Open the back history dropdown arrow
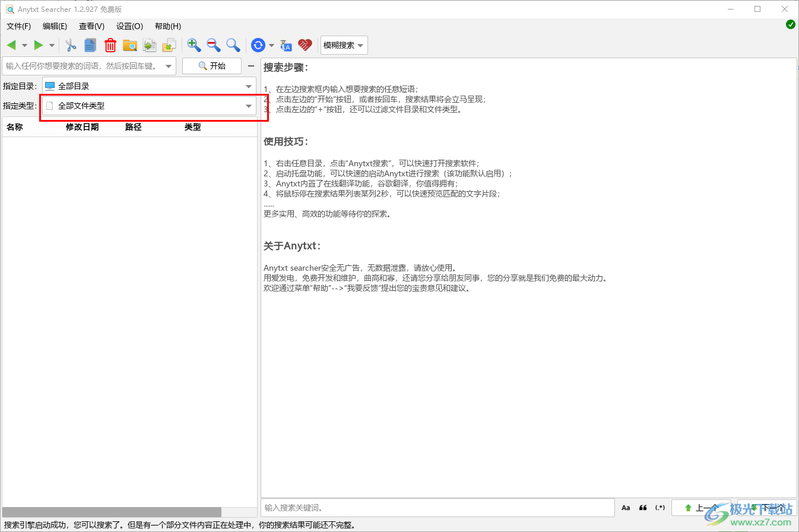799x532 pixels. (24, 45)
